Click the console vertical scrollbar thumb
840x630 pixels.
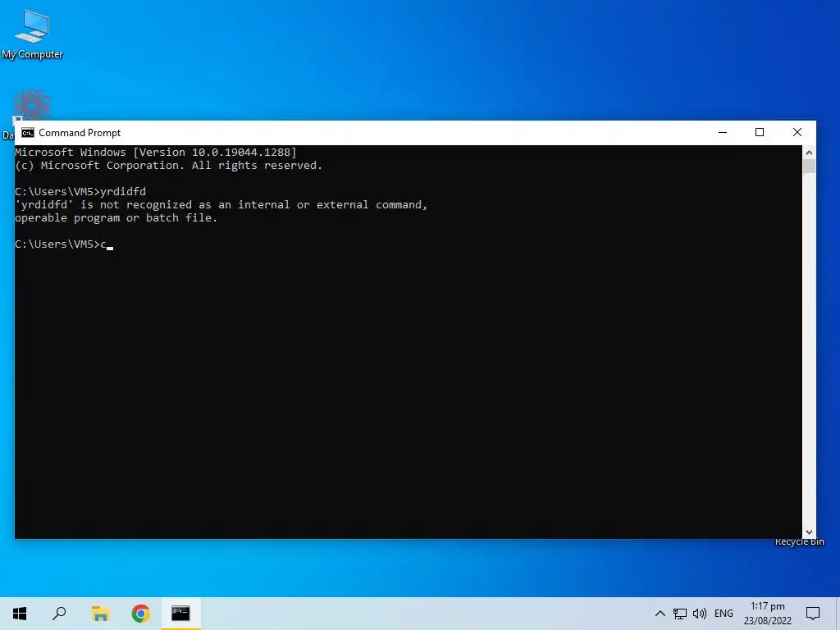pos(809,166)
